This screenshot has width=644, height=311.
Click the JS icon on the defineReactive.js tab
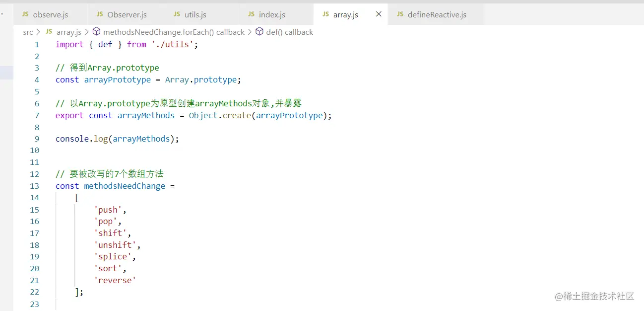(400, 15)
